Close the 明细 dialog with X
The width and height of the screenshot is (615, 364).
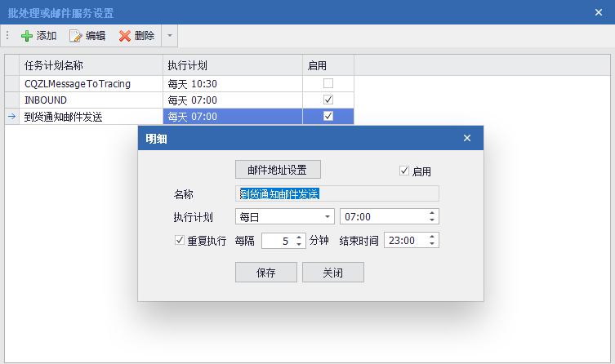tap(467, 138)
